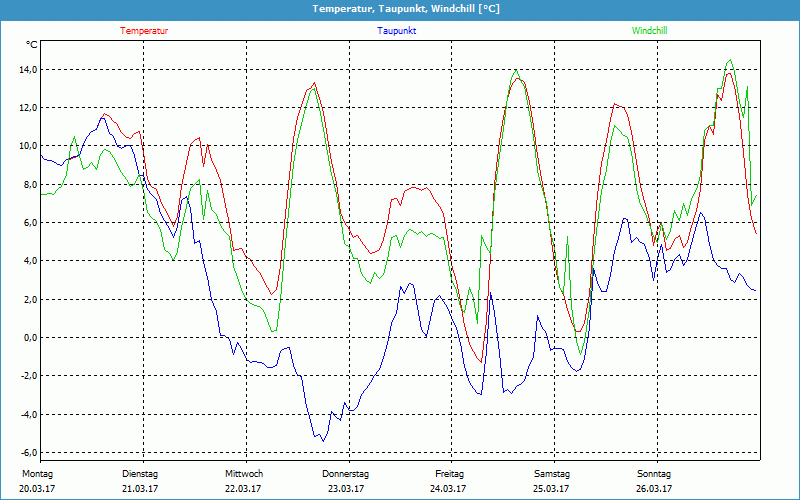Click the red Temperatur legend label
The width and height of the screenshot is (800, 500).
click(x=144, y=31)
